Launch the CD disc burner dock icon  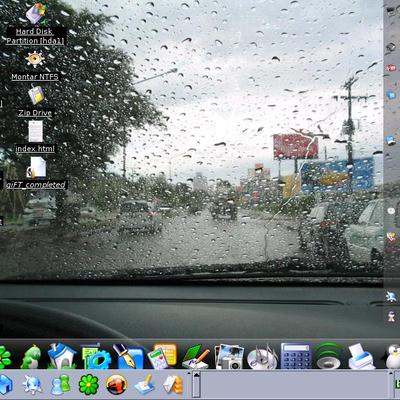point(262,358)
